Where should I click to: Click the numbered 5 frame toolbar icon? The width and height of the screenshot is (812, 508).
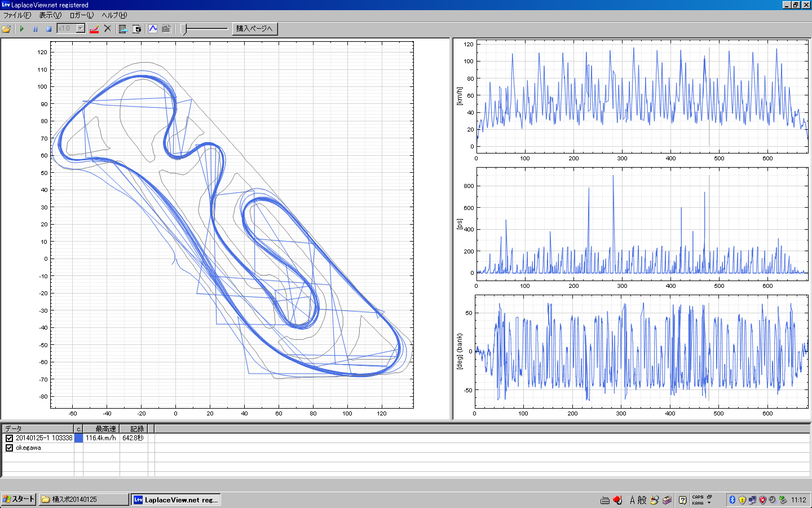(x=137, y=29)
